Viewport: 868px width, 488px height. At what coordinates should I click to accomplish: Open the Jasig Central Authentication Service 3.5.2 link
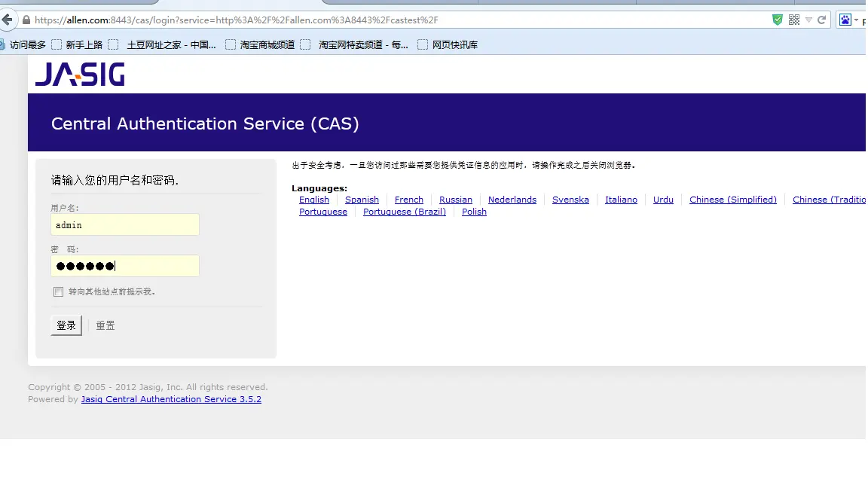(x=171, y=399)
